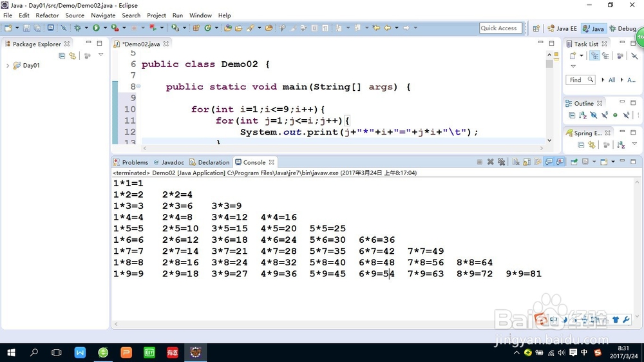Toggle Word Wrap in console toolbar
The image size is (644, 362).
[x=538, y=162]
